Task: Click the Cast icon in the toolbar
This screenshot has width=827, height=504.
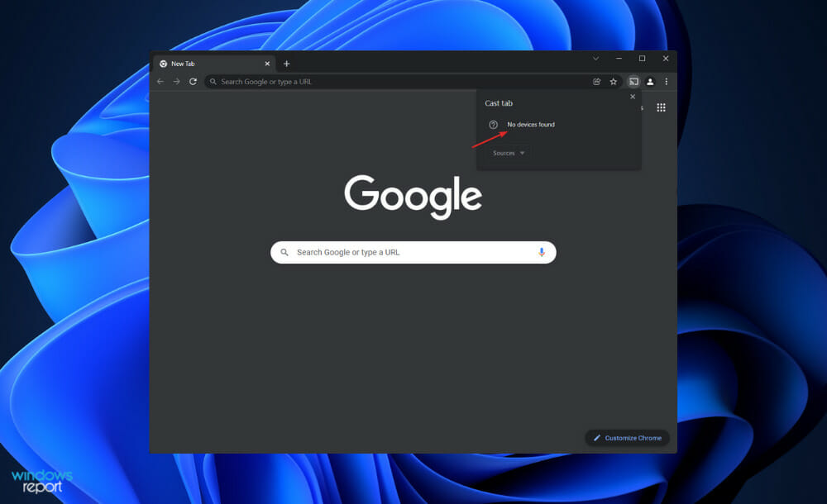Action: (633, 82)
